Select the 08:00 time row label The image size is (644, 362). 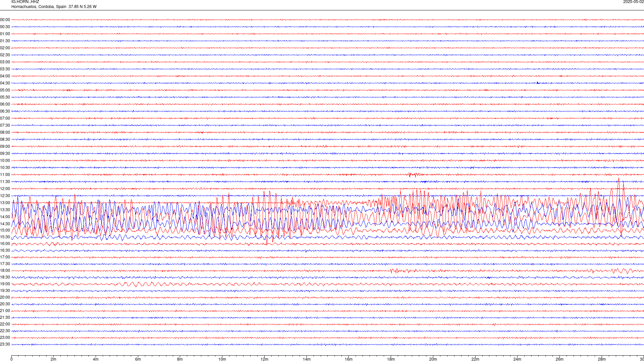[5, 132]
